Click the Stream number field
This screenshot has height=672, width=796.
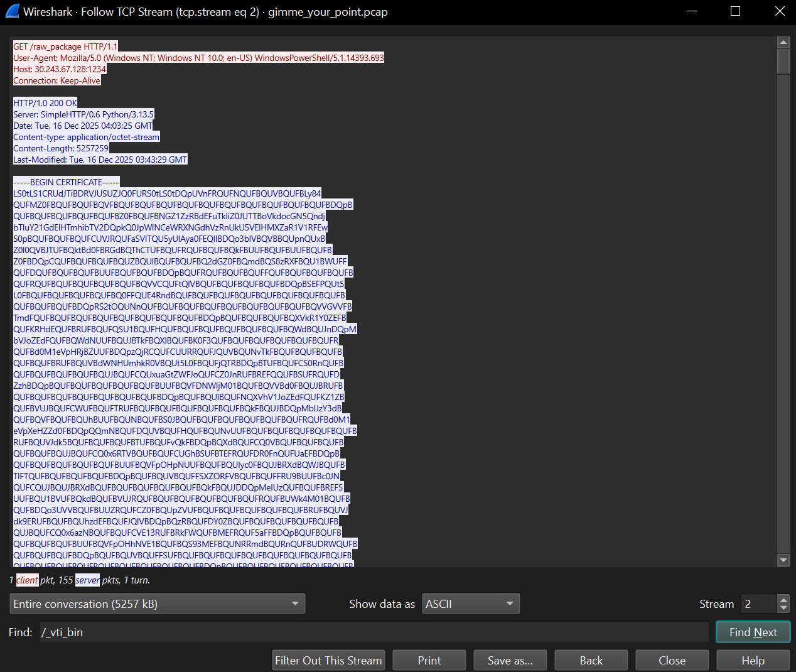[759, 604]
